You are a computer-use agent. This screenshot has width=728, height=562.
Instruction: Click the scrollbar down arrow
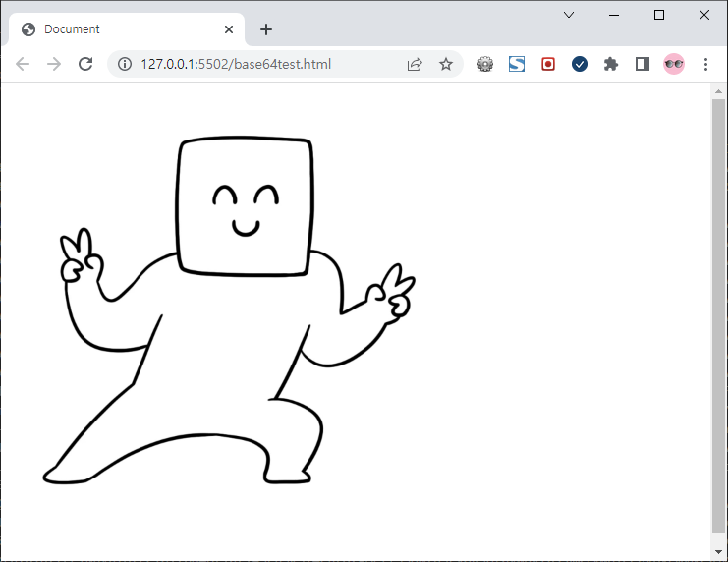pos(719,552)
